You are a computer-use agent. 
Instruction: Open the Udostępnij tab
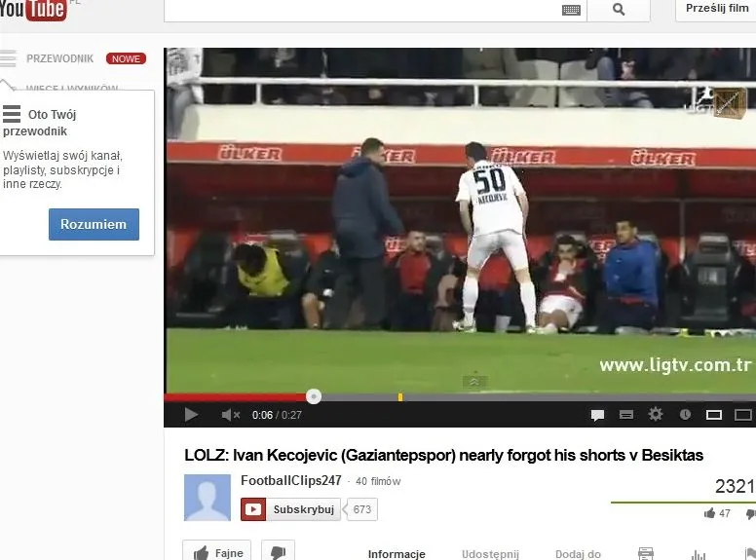pyautogui.click(x=490, y=554)
